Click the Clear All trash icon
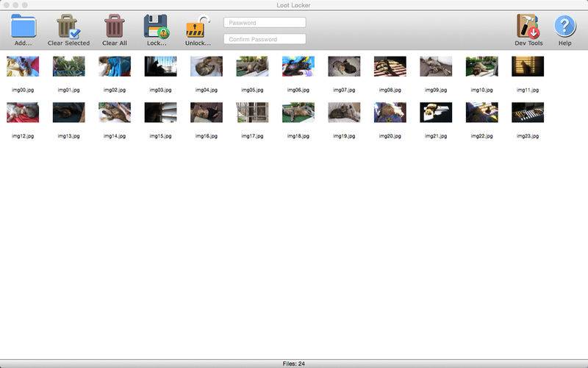Viewport: 588px width, 368px height. click(115, 26)
